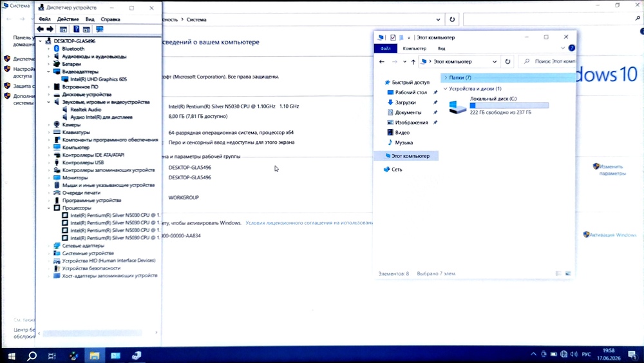Expand the Аудиовходы и аудиовыходы node
The height and width of the screenshot is (363, 644).
point(48,56)
